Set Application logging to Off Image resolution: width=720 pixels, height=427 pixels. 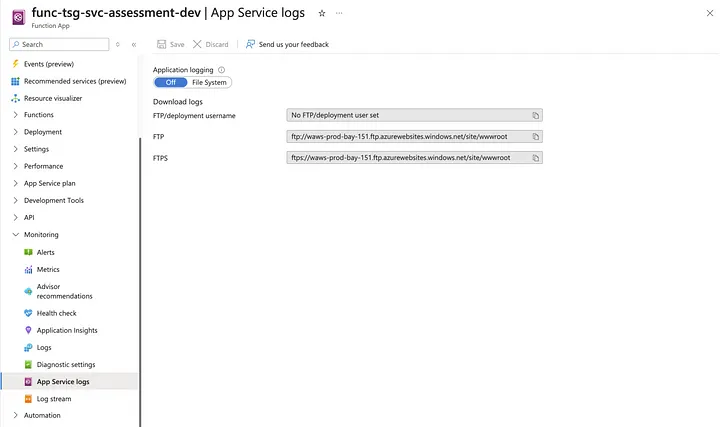pyautogui.click(x=171, y=82)
